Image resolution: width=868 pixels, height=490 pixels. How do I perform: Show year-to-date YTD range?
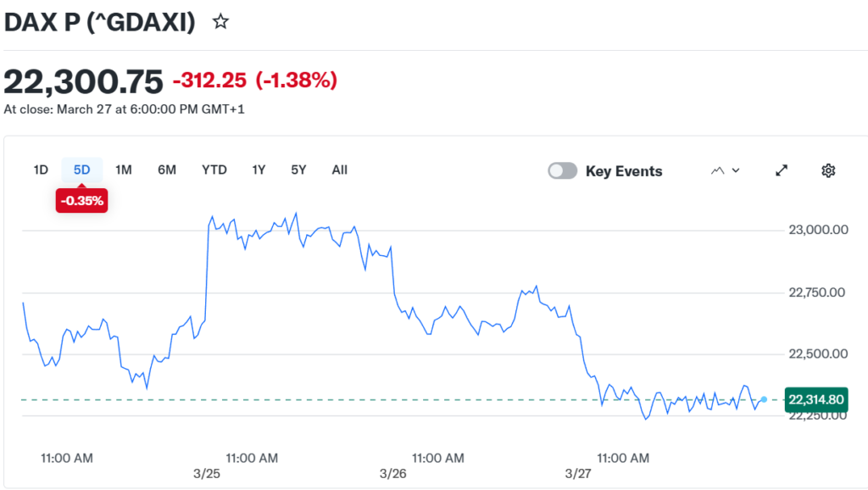tap(214, 170)
